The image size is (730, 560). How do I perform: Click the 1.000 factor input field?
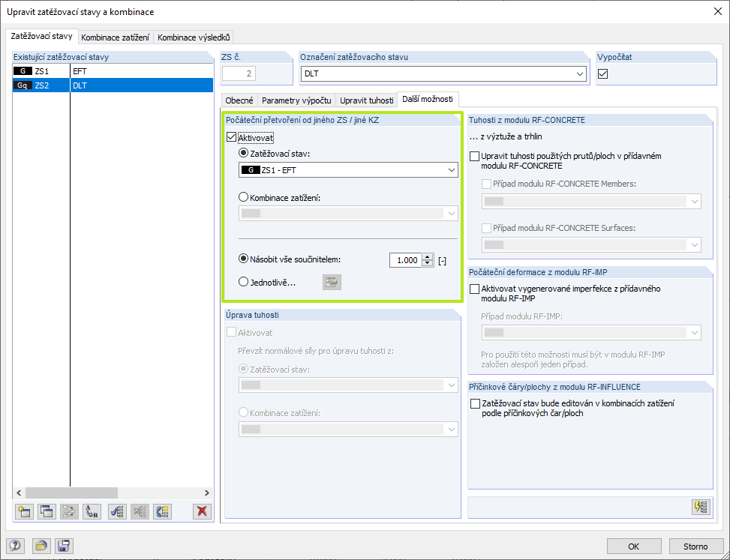[x=405, y=260]
